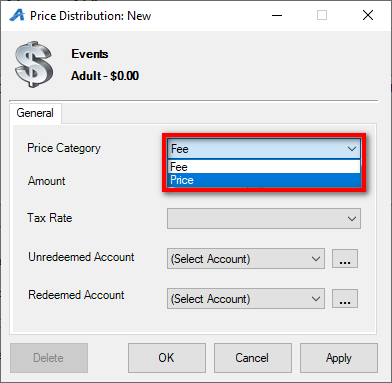This screenshot has height=383, width=392.
Task: Click the Unredeemed Account label
Action: (x=81, y=257)
